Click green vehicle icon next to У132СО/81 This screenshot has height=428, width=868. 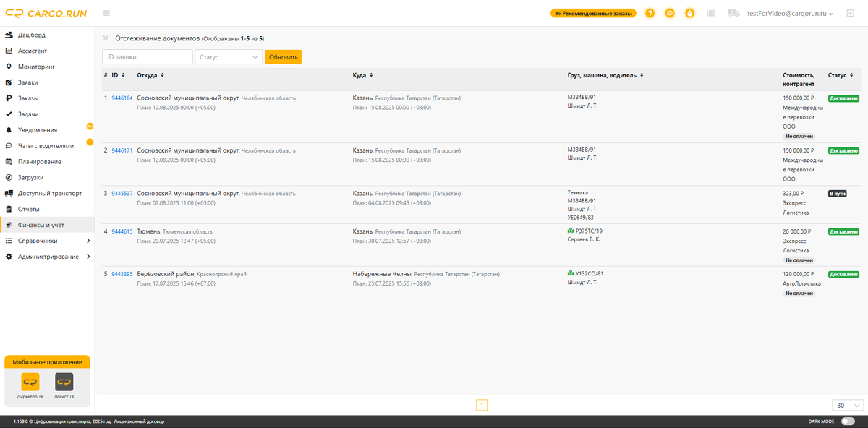tap(571, 274)
